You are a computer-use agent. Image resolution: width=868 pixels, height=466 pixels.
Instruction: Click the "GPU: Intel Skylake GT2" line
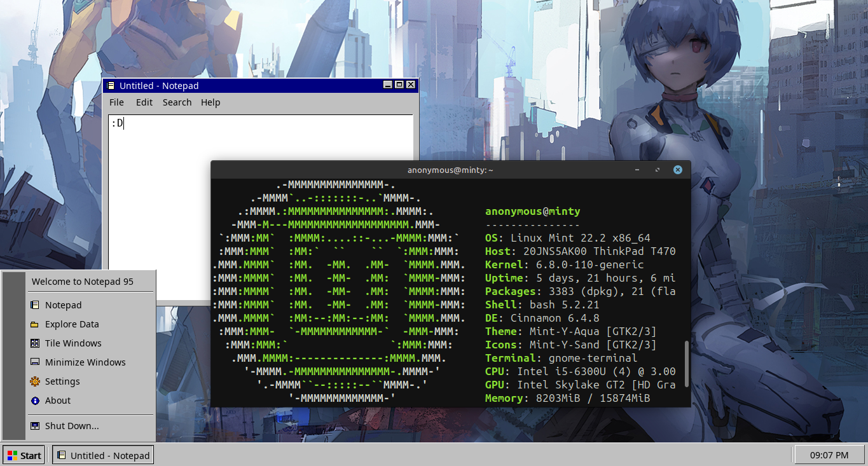(x=581, y=385)
